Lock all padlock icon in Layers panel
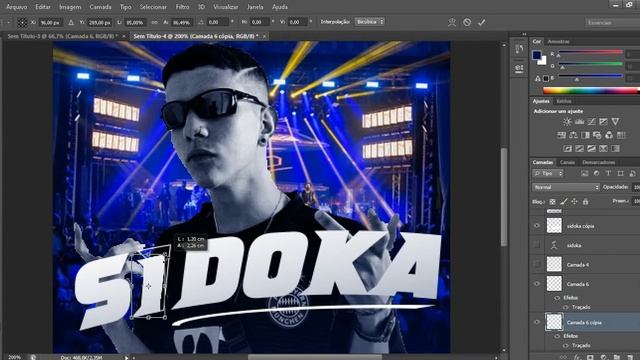Screen dimensions: 640x360 click(x=585, y=202)
